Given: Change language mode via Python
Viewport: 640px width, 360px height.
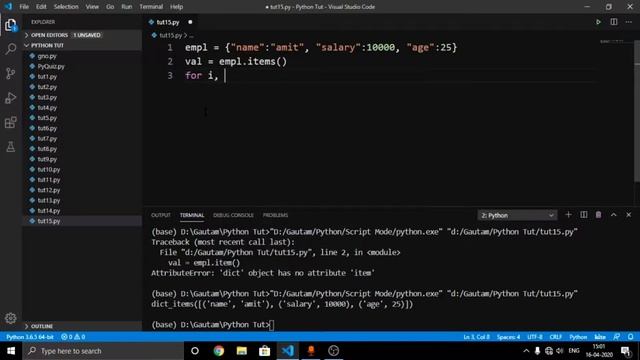Looking at the screenshot, I should 578,337.
